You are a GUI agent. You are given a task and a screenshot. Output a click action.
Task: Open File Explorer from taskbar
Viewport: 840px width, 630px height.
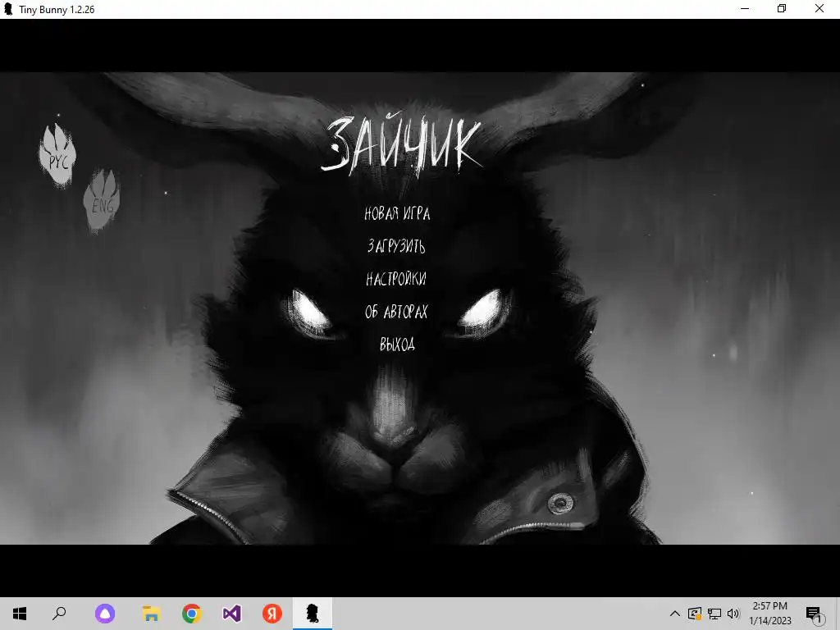coord(152,614)
